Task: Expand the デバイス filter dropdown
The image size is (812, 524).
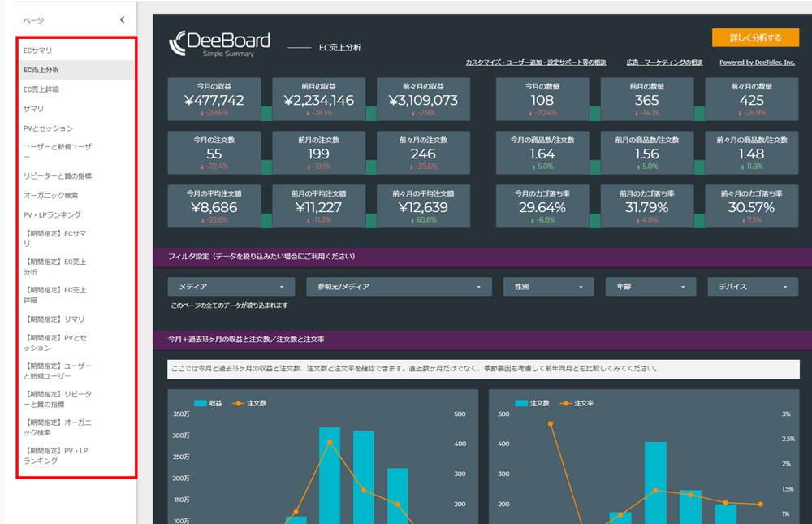Action: point(753,287)
